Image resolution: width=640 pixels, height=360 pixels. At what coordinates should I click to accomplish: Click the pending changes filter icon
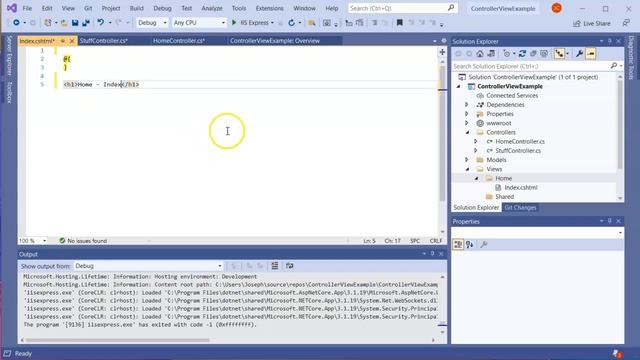tap(507, 53)
